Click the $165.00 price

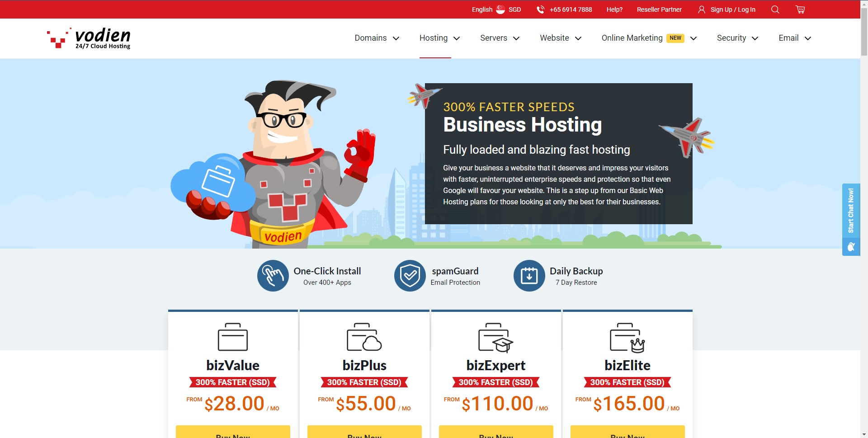click(629, 403)
